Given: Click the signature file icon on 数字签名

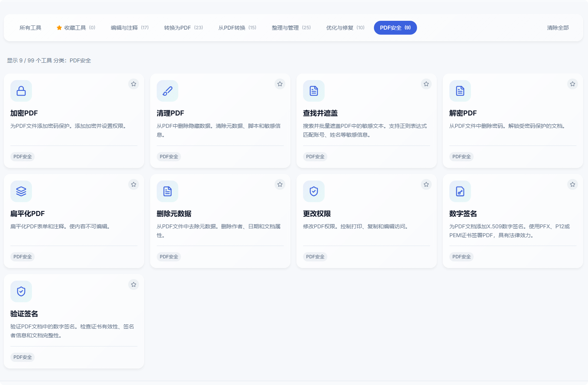Looking at the screenshot, I should 460,191.
